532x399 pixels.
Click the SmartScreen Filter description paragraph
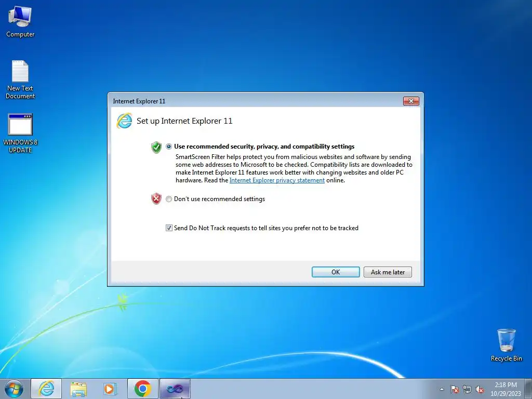(294, 169)
